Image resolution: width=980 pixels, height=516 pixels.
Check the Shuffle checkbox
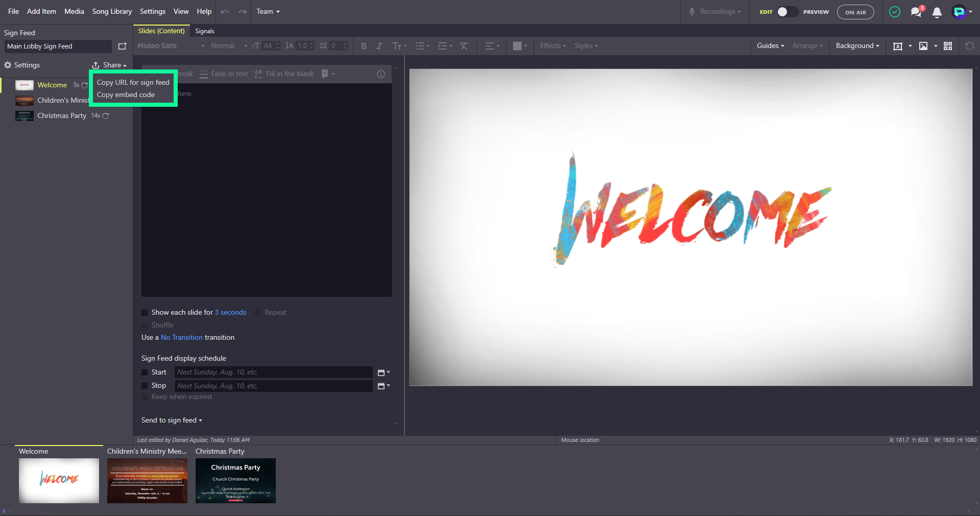point(145,325)
